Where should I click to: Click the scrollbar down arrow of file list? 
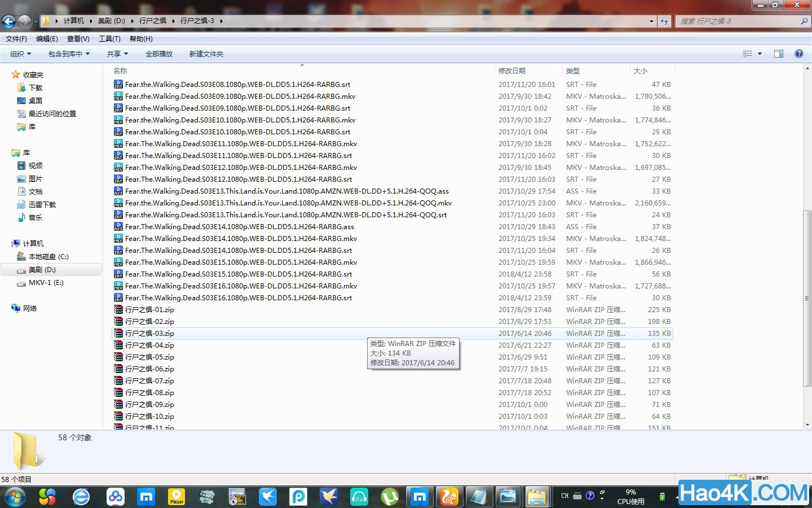click(807, 425)
